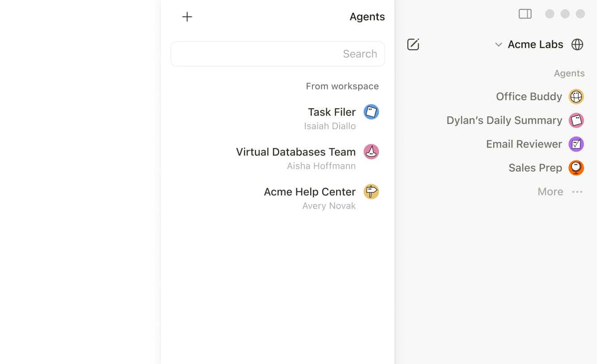Open the Acme Help Center signpost avatar

click(x=371, y=191)
